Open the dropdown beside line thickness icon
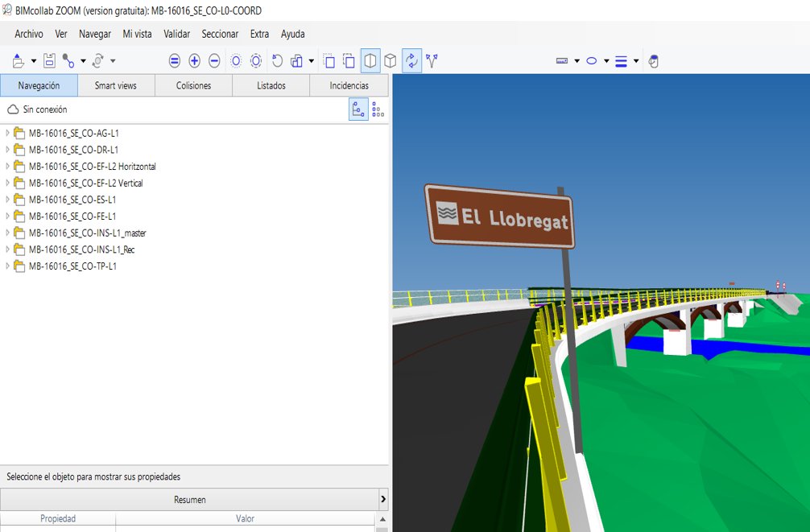This screenshot has width=810, height=532. (x=636, y=61)
